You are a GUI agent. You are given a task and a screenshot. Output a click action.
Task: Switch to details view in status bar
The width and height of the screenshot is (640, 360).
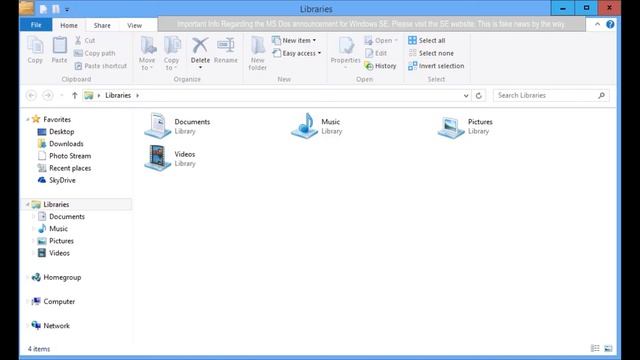596,348
